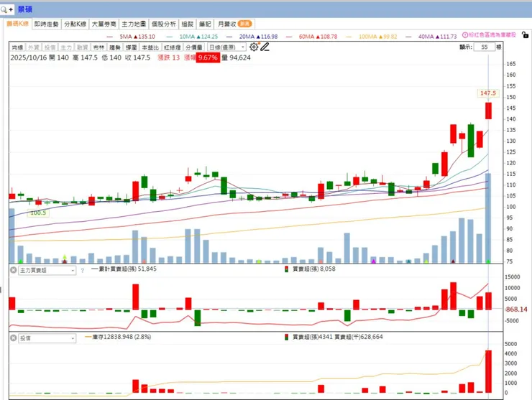The width and height of the screenshot is (532, 400).
Task: Click the 漲跌 13 price change readout
Action: (x=169, y=58)
